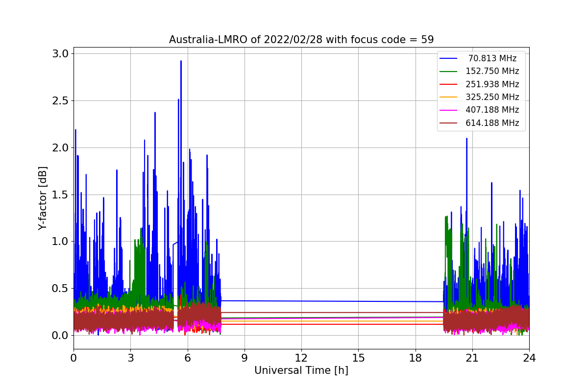The height and width of the screenshot is (392, 588).
Task: Select the 251.938 MHz legend label
Action: (492, 84)
